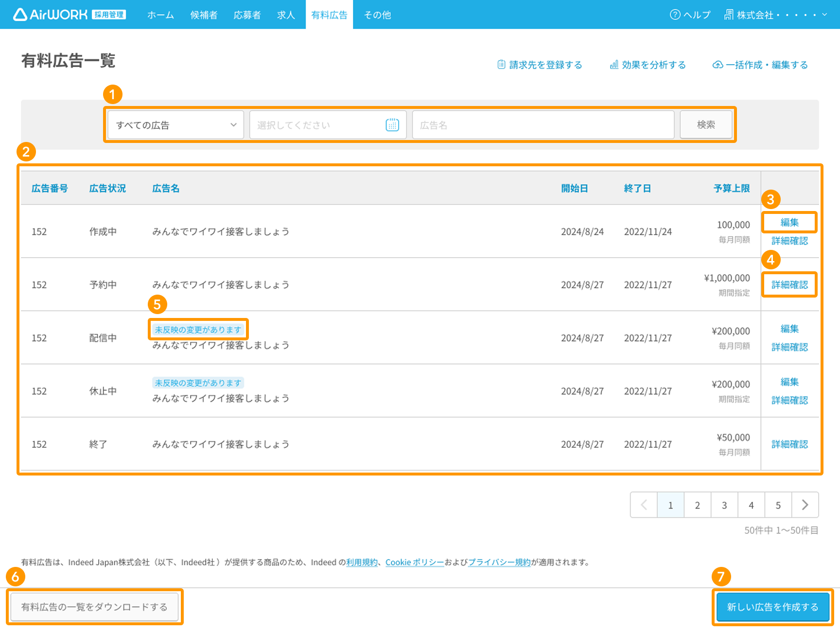Click the chart icon for 効果を分析する

[614, 65]
